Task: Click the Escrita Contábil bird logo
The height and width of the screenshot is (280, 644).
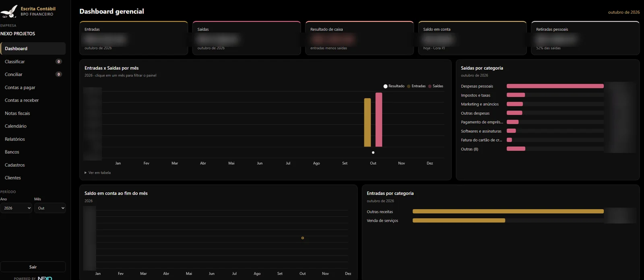Action: coord(9,11)
